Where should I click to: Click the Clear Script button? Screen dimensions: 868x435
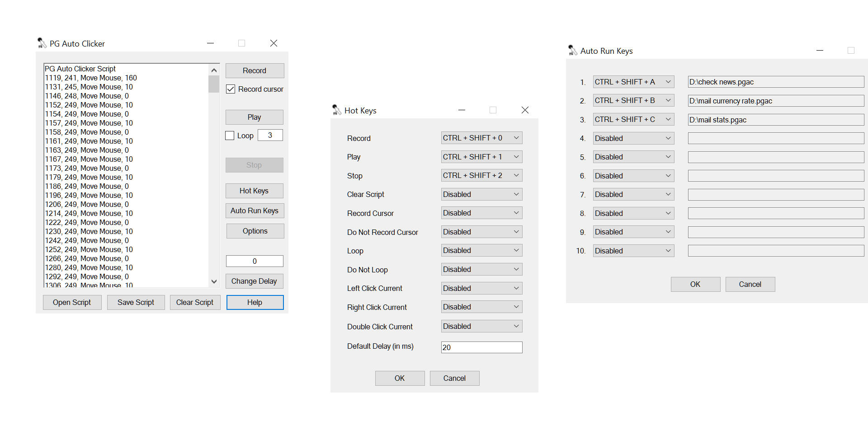click(x=195, y=302)
